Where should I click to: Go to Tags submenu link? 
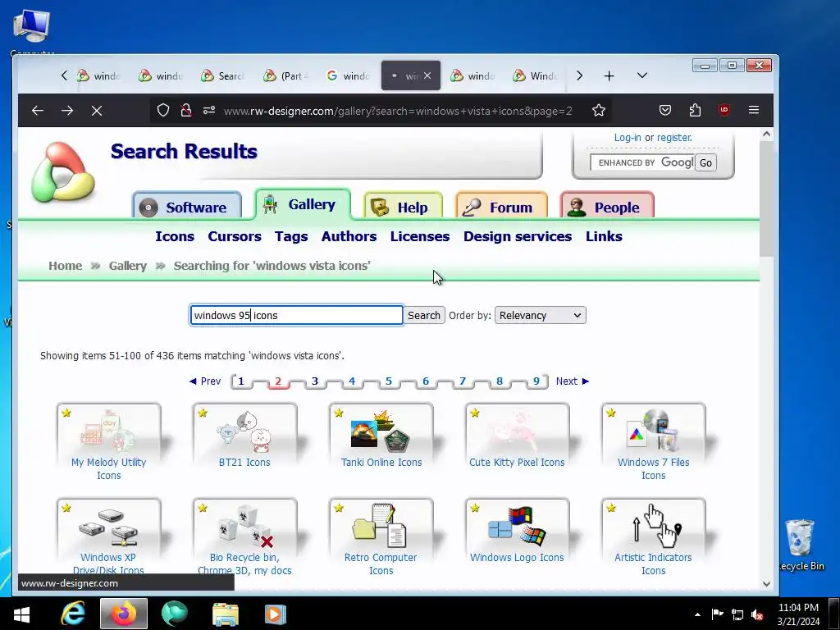click(291, 236)
